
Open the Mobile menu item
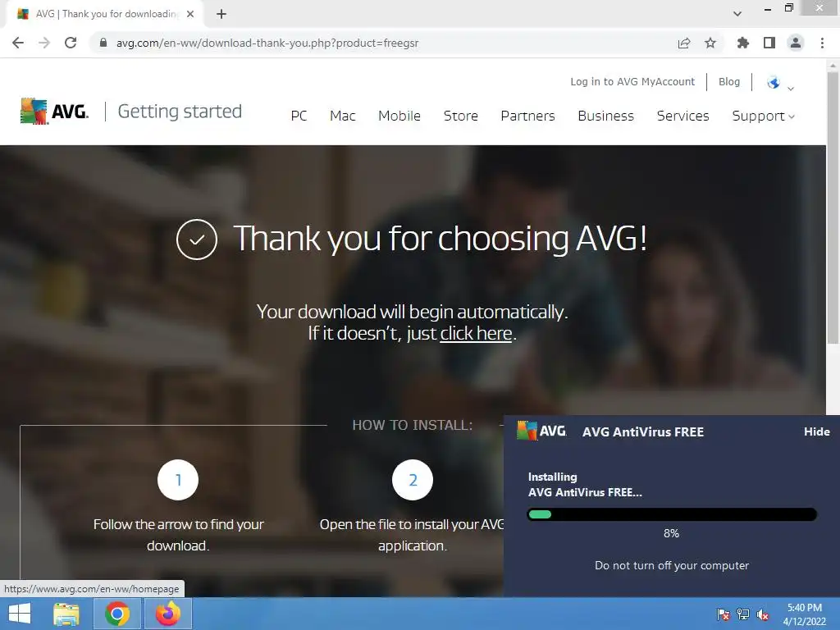(x=399, y=116)
